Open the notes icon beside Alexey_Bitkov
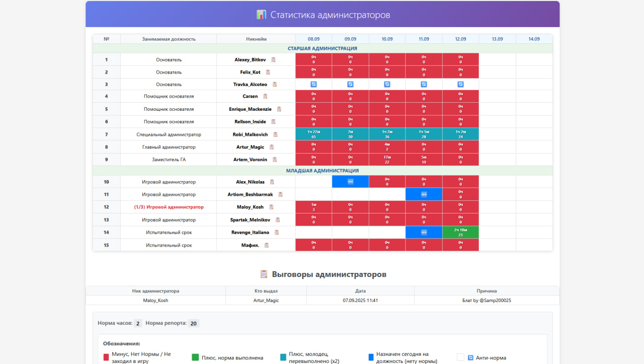 (272, 59)
